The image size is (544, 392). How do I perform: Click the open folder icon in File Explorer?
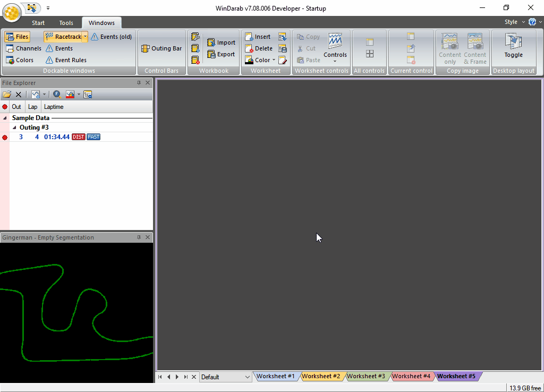click(7, 95)
